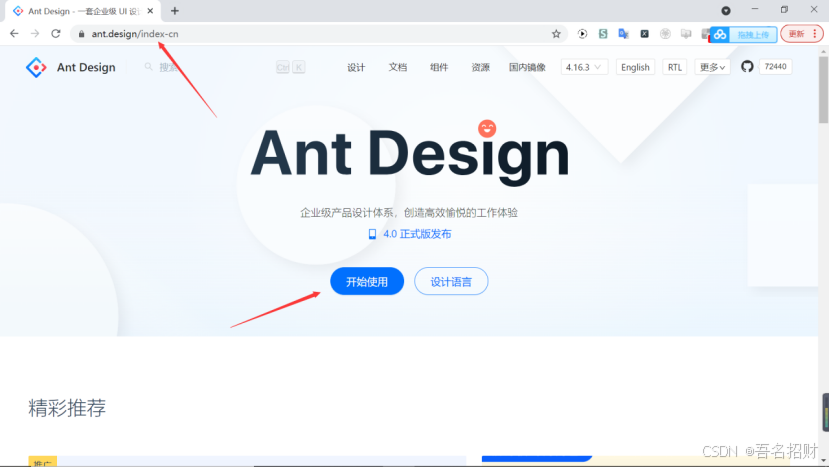Open the 设计 nav menu
This screenshot has height=467, width=830.
coord(356,67)
